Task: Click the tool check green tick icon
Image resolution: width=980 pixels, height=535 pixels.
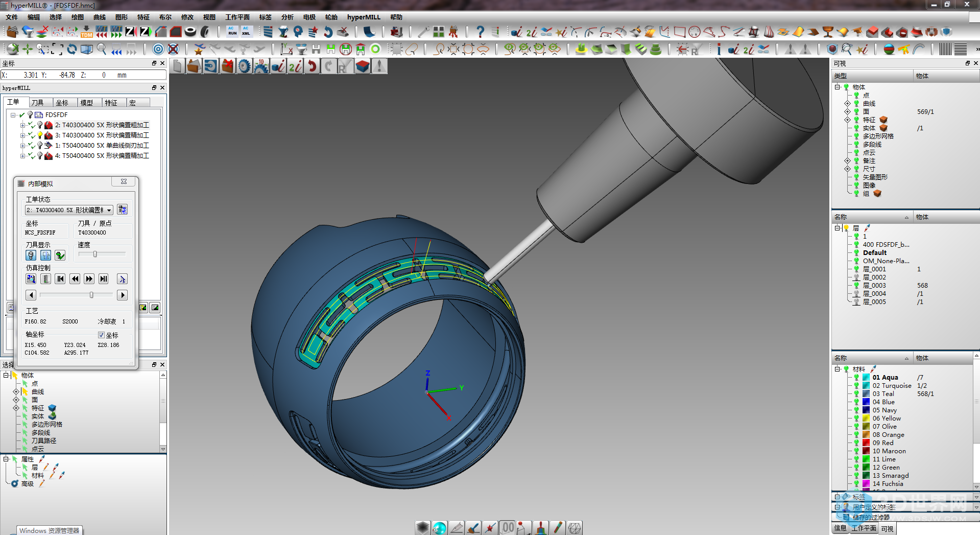Action: pyautogui.click(x=60, y=255)
